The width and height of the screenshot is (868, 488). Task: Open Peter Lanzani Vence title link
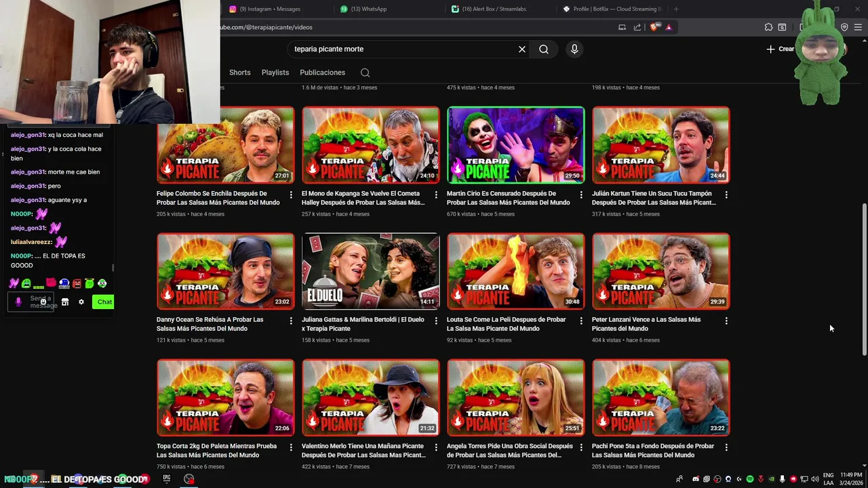click(646, 324)
